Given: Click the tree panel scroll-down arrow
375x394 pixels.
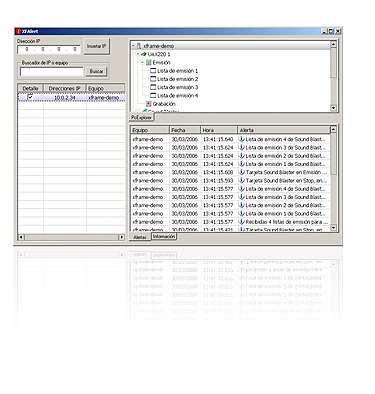Looking at the screenshot, I should pos(333,108).
